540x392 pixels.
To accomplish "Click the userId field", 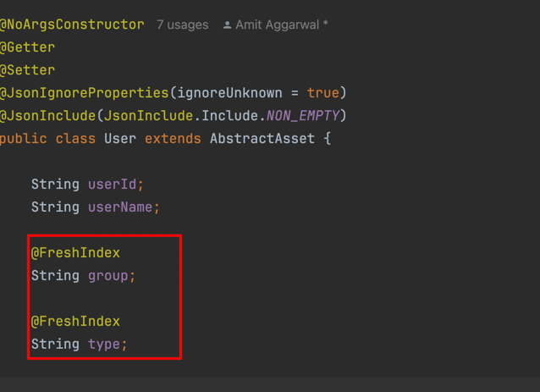I will tap(113, 185).
